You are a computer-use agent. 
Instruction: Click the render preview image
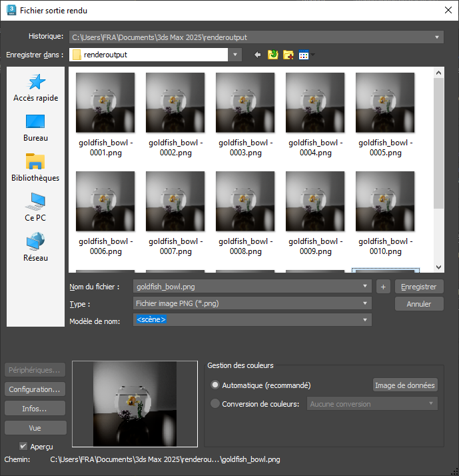point(135,404)
